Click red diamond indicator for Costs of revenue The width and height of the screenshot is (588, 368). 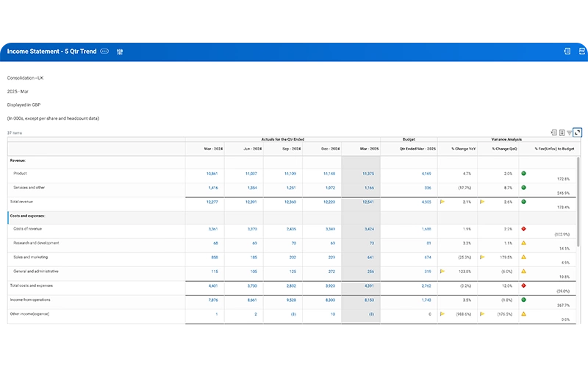coord(523,229)
